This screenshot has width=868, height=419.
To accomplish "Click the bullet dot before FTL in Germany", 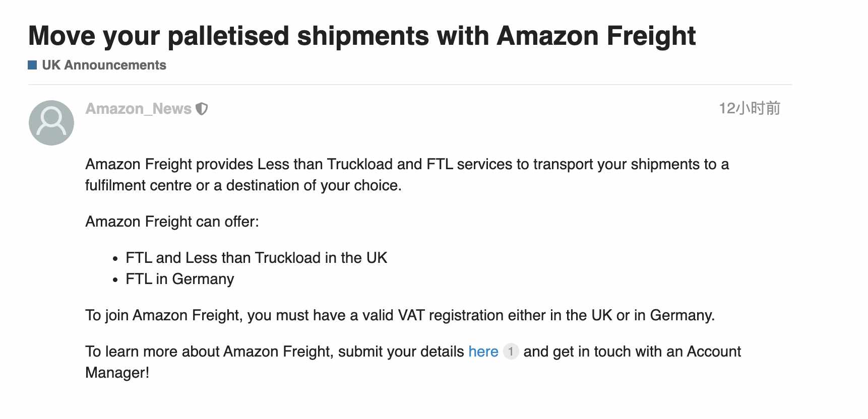I will [x=115, y=280].
